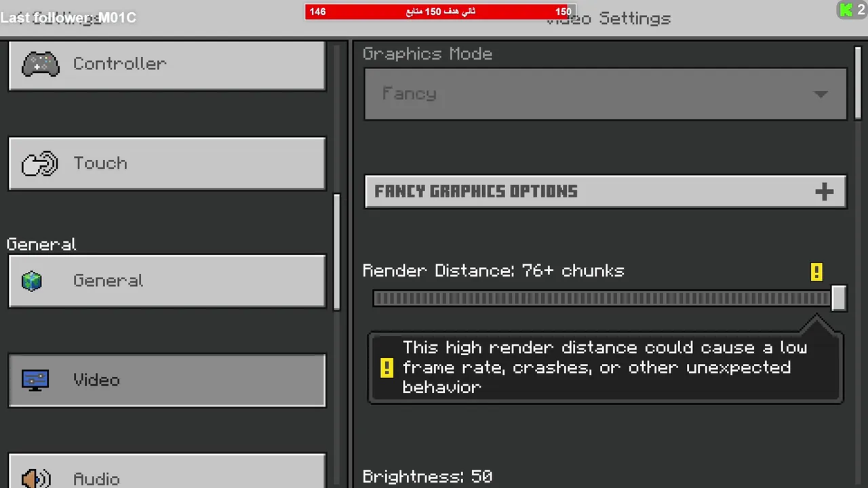
Task: Click the yellow warning icon above slider
Action: point(816,272)
